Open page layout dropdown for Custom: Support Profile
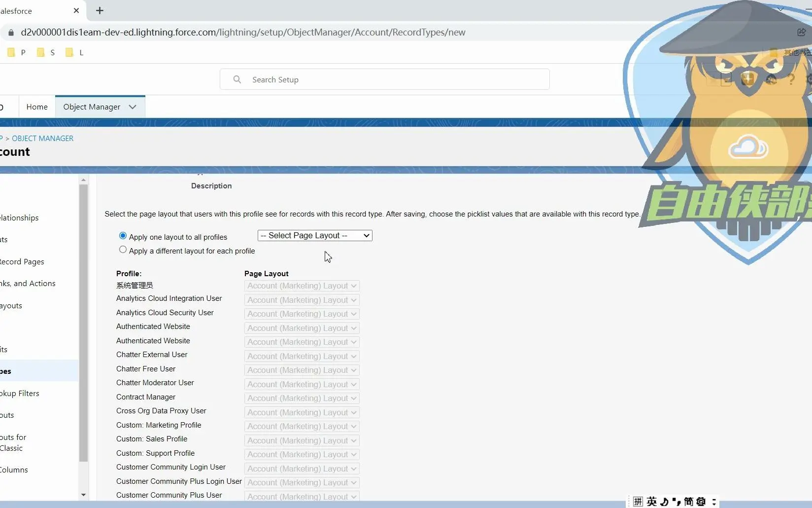 302,454
